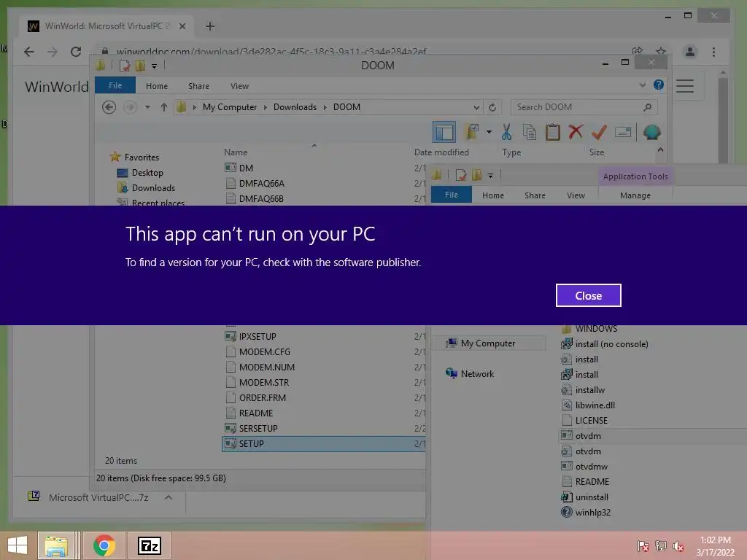
Task: Expand the arrow after My Computer in breadcrumb
Action: (266, 107)
